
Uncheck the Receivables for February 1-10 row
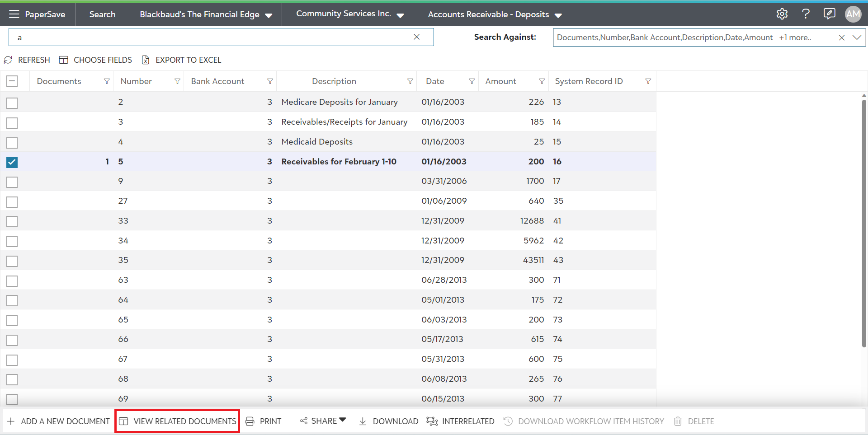click(12, 162)
